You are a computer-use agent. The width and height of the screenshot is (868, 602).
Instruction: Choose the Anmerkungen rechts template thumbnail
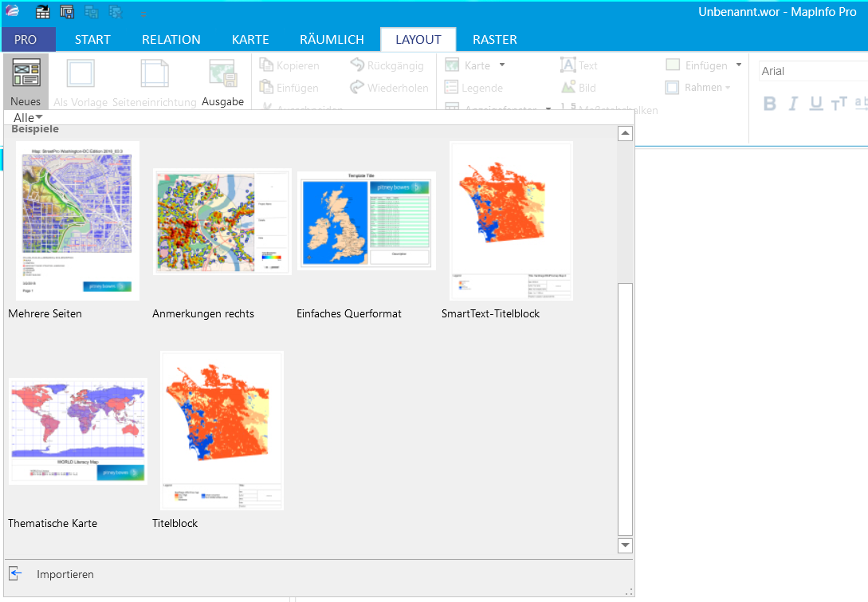coord(222,222)
